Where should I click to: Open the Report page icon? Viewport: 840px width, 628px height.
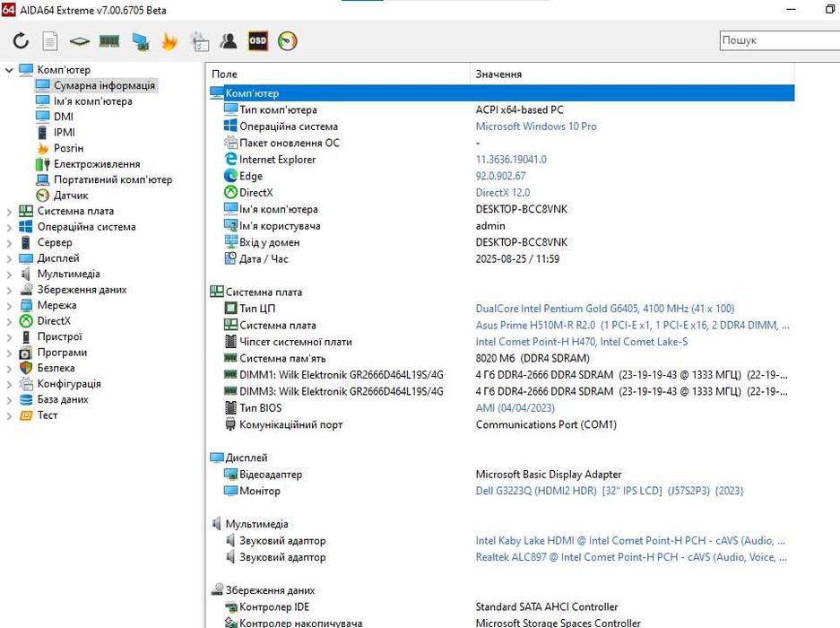pos(50,40)
